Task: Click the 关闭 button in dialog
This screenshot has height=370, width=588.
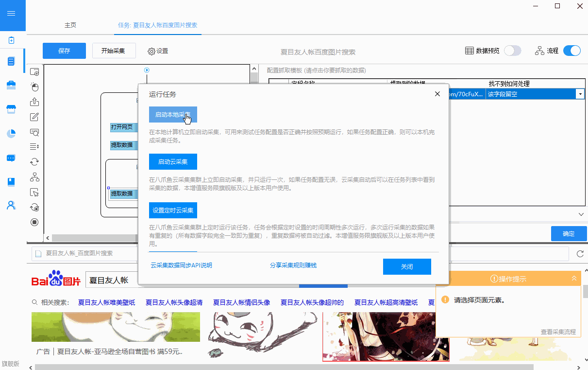Action: [407, 266]
